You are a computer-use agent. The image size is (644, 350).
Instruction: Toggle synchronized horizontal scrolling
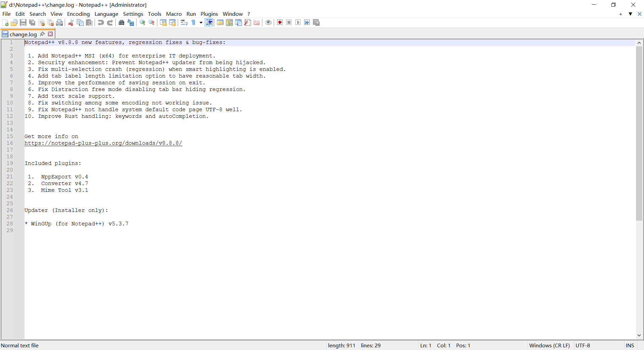172,23
